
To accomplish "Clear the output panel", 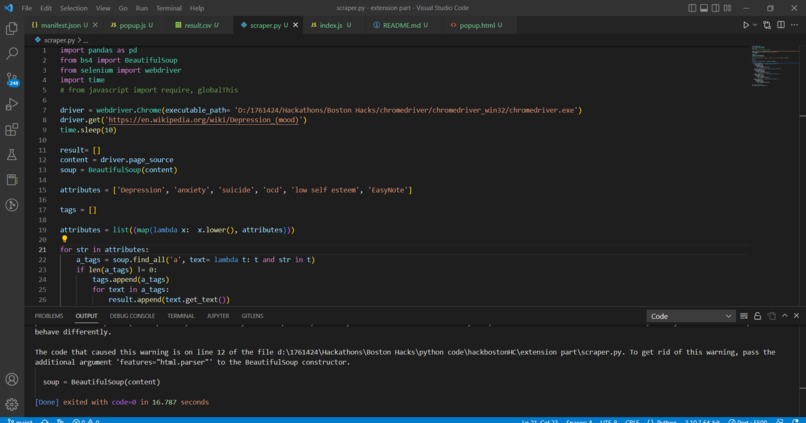I will [x=743, y=316].
